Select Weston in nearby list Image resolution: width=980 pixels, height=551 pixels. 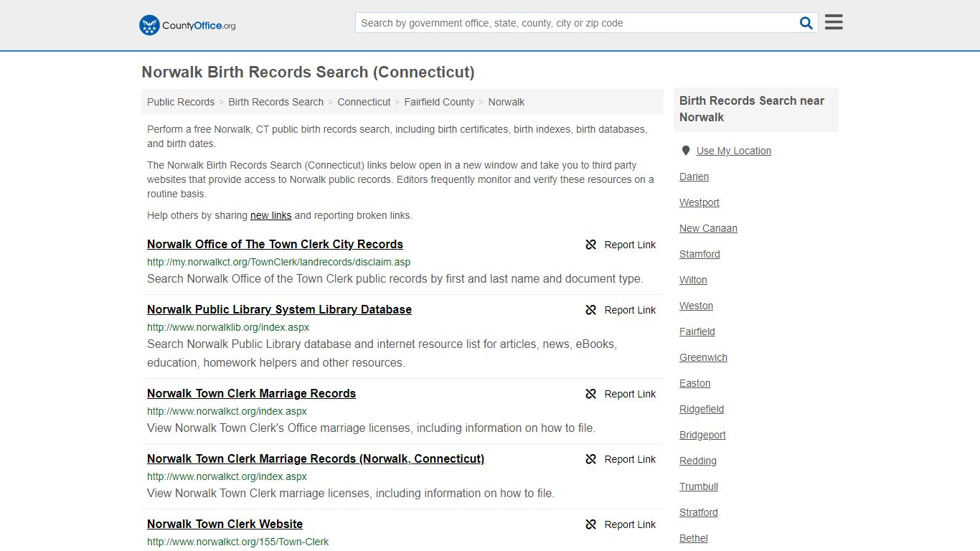[x=696, y=306]
